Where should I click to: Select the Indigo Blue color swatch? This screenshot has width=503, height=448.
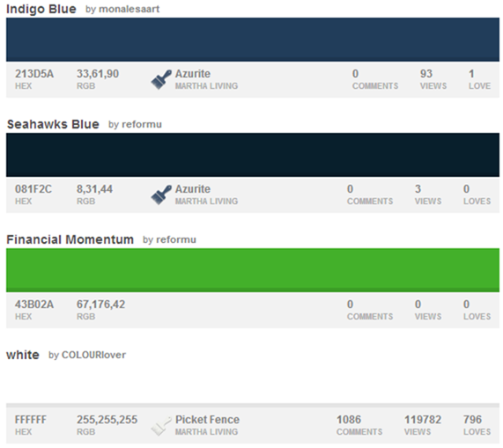253,40
